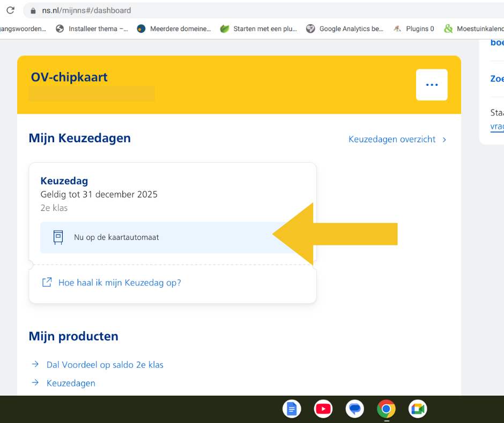Viewport: 504px width, 423px height.
Task: Reload the page with the refresh icon
Action: coord(11,10)
